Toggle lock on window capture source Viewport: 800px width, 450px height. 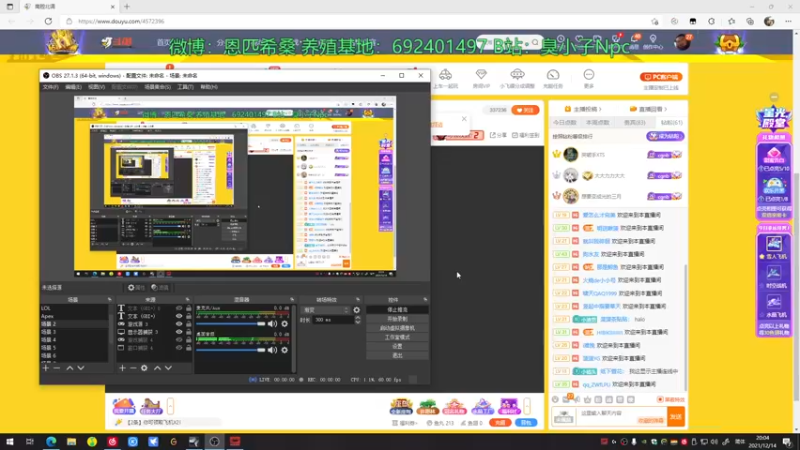(189, 347)
